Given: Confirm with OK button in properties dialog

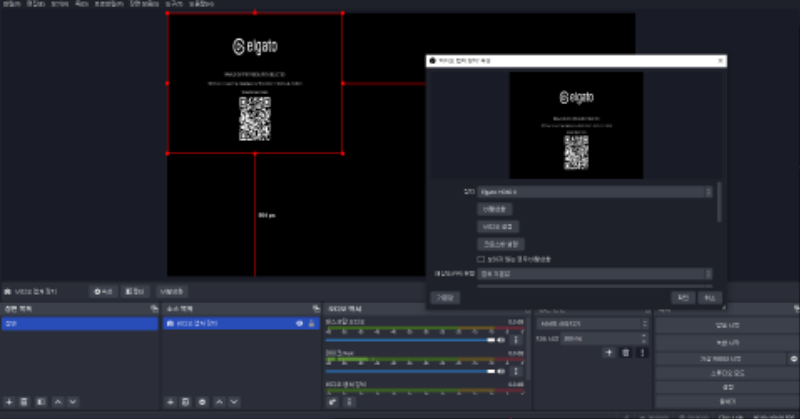Looking at the screenshot, I should tap(683, 298).
